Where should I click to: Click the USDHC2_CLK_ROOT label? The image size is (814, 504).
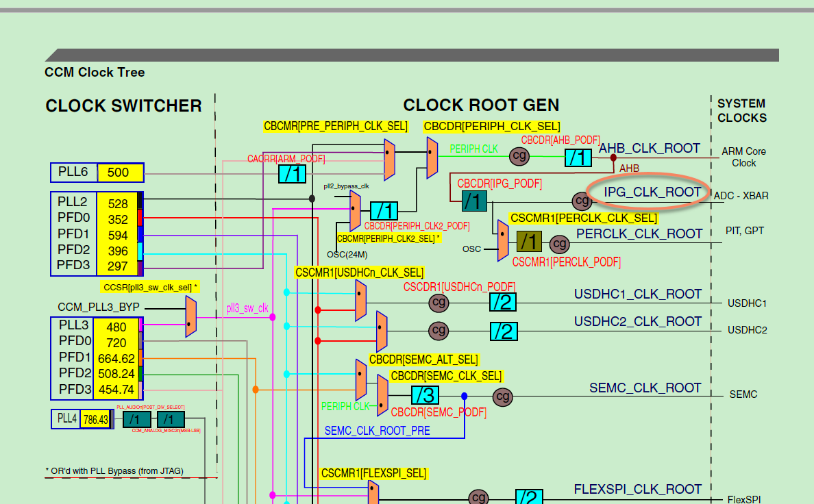(638, 322)
